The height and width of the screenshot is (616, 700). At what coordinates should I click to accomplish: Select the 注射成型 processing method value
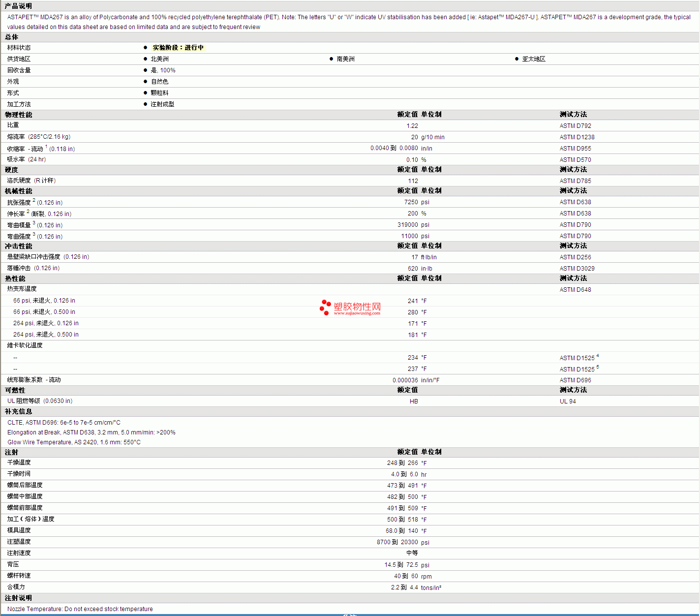pos(162,104)
